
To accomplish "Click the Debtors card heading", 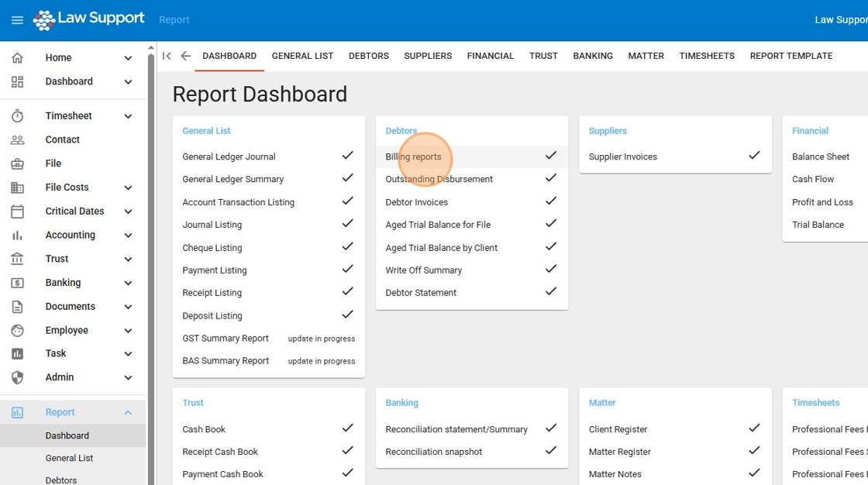I will coord(401,131).
